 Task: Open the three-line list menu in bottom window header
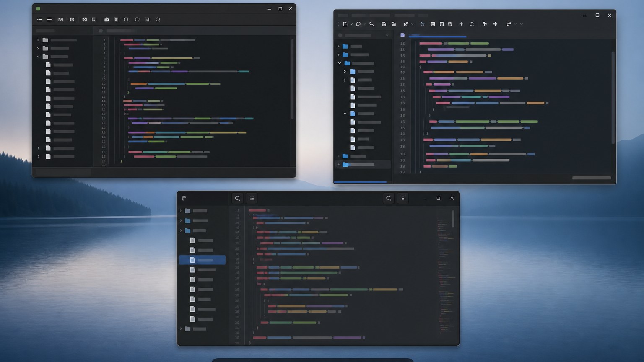[252, 198]
